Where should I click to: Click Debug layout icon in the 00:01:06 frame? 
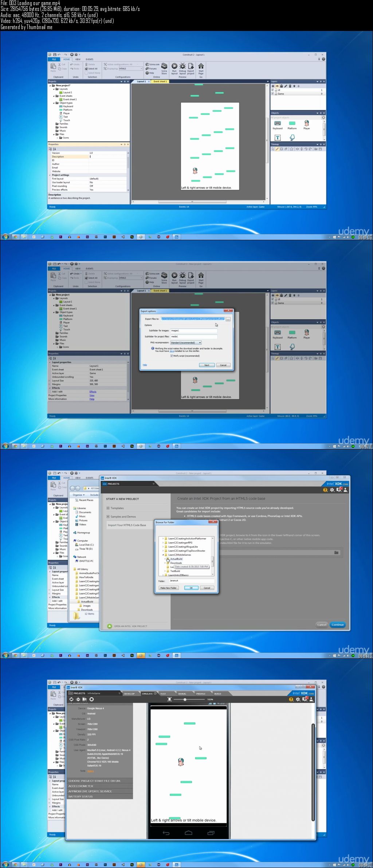pos(182,66)
